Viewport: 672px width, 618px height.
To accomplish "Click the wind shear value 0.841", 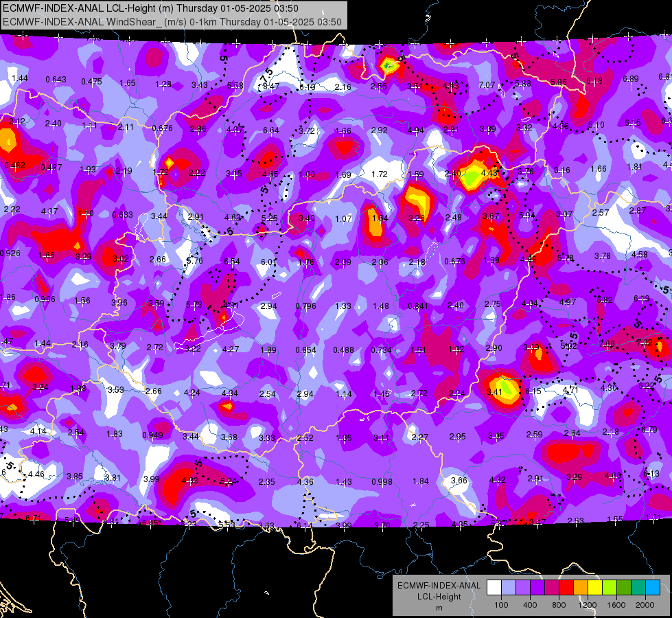I will tap(418, 306).
